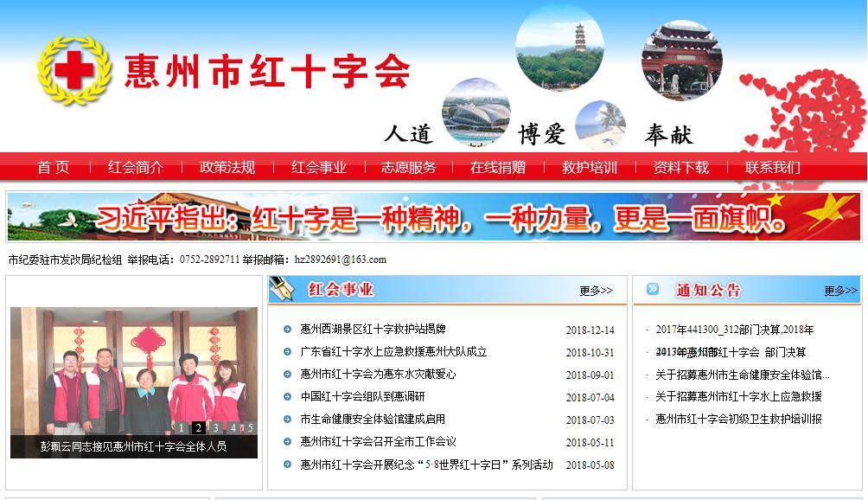Click bullet icon next to 惠州市红十字会为惠东水灾献爱心
868x500 pixels.
click(287, 375)
